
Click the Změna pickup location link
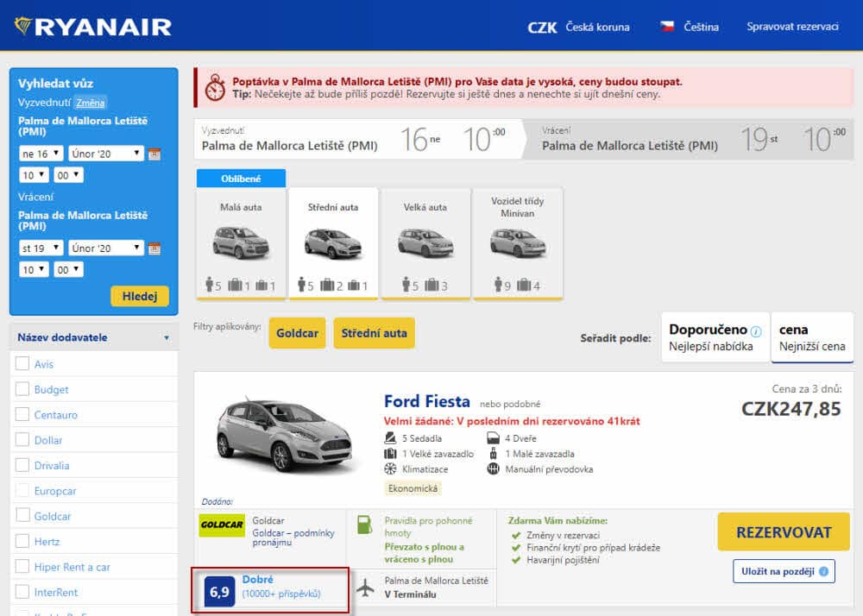pyautogui.click(x=91, y=103)
